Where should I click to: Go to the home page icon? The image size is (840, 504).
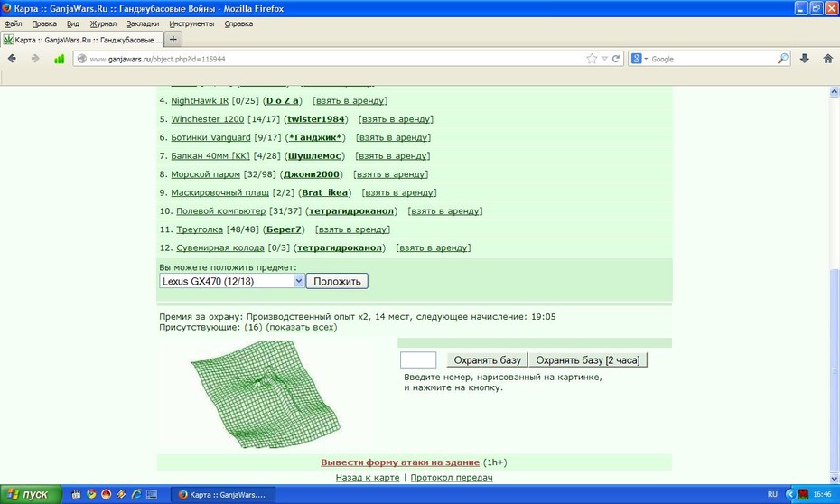tap(827, 59)
